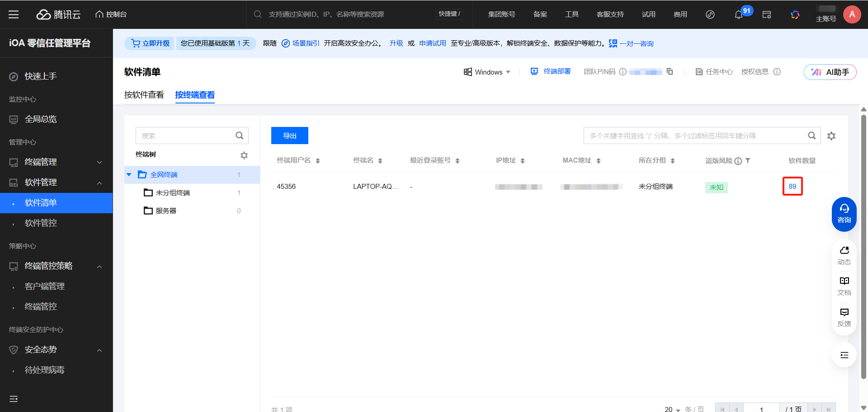
Task: Open 一对一咨询 consultation link
Action: click(x=631, y=43)
